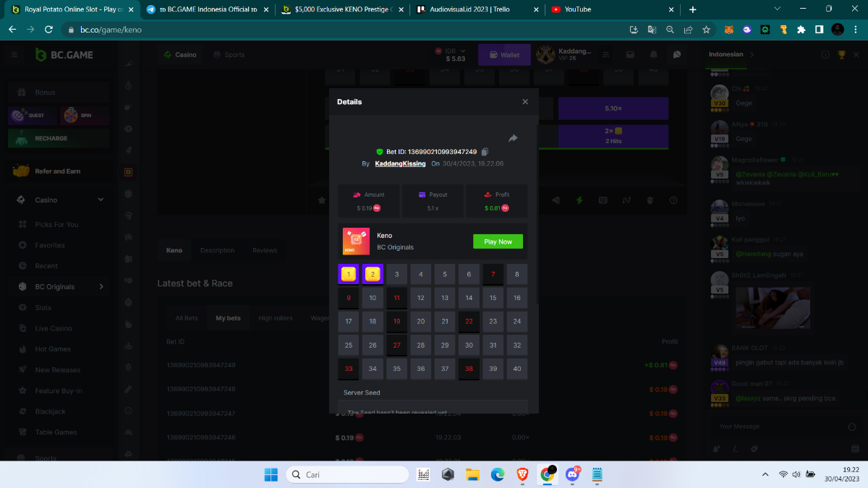
Task: Select keno number 2 tile
Action: coord(373,275)
